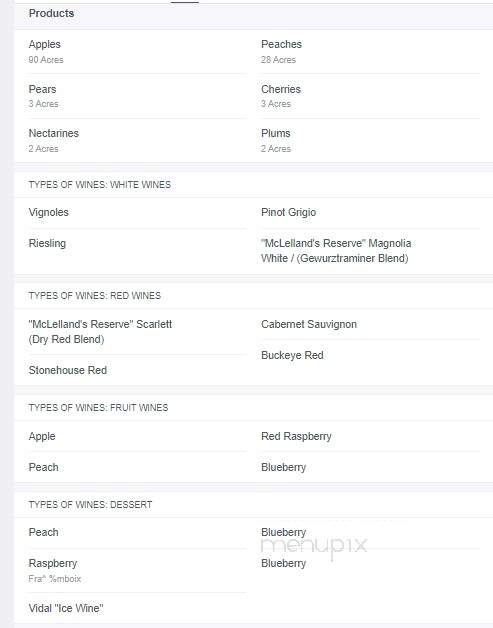The image size is (493, 628).
Task: Click the White Wines section heading
Action: pos(100,185)
